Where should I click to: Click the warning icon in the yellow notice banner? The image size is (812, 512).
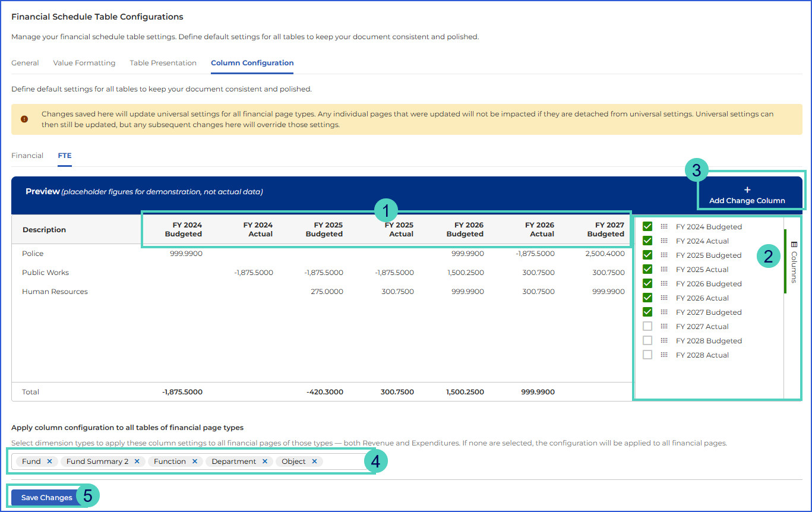coord(24,119)
